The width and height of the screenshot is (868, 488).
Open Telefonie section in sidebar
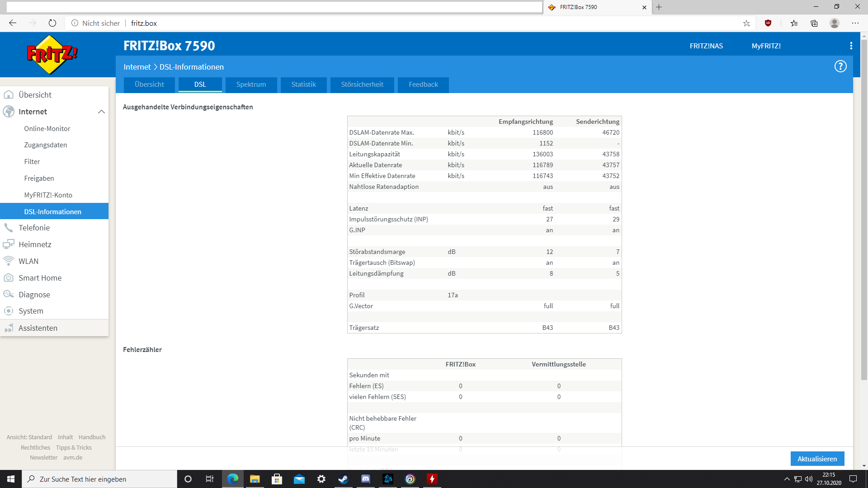point(34,228)
